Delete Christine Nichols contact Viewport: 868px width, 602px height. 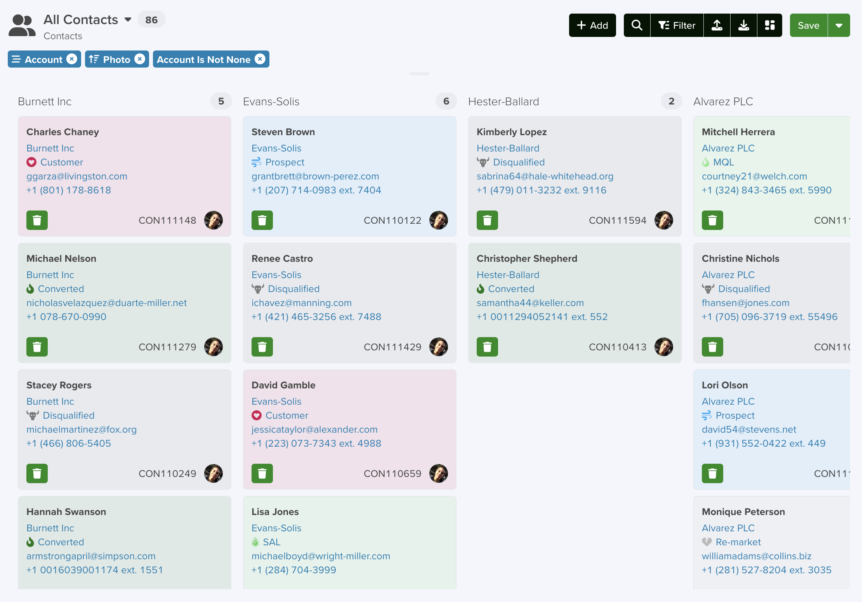click(x=712, y=347)
